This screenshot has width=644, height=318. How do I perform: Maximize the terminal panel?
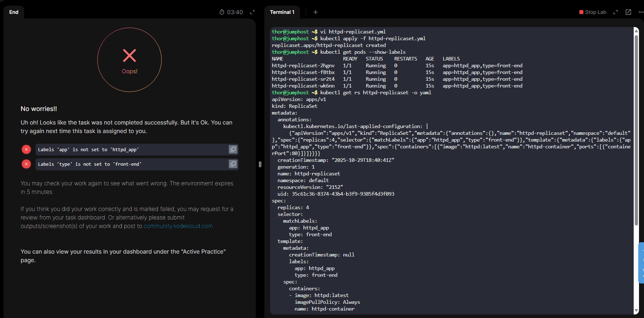pyautogui.click(x=616, y=12)
